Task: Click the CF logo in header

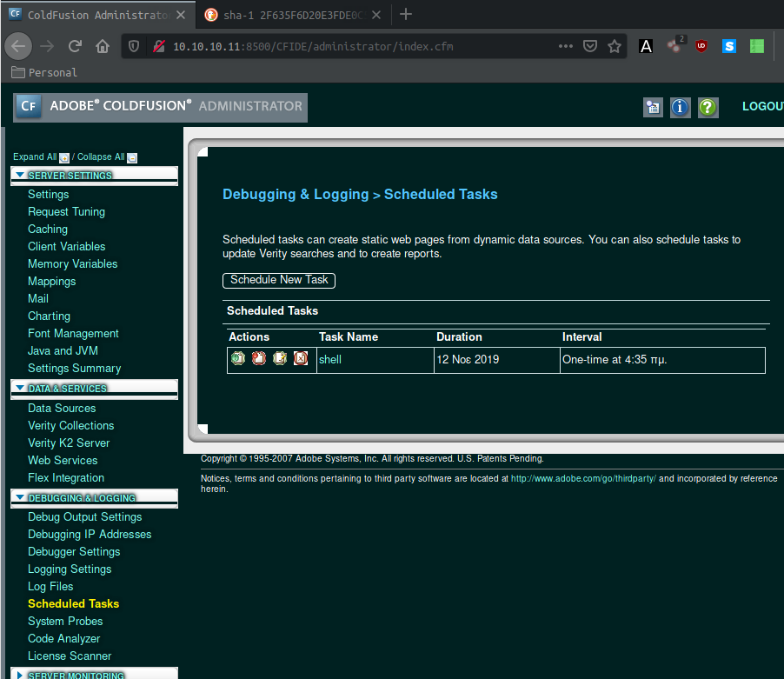Action: tap(29, 106)
